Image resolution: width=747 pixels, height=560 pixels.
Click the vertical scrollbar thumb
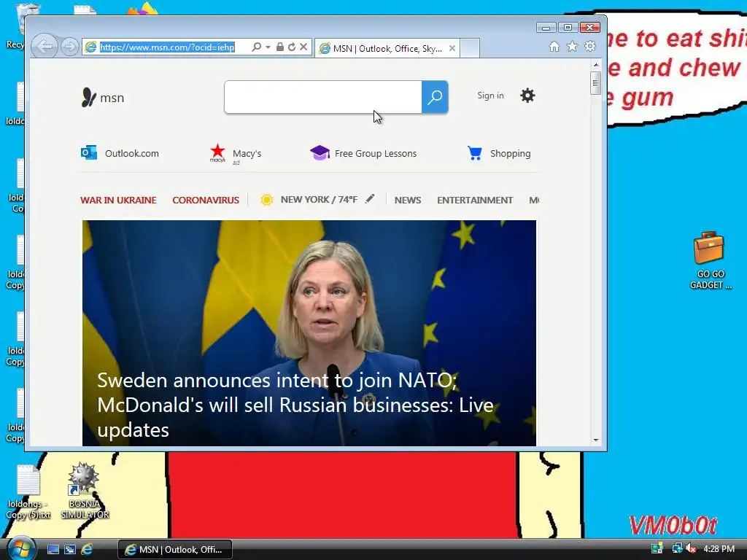(595, 83)
